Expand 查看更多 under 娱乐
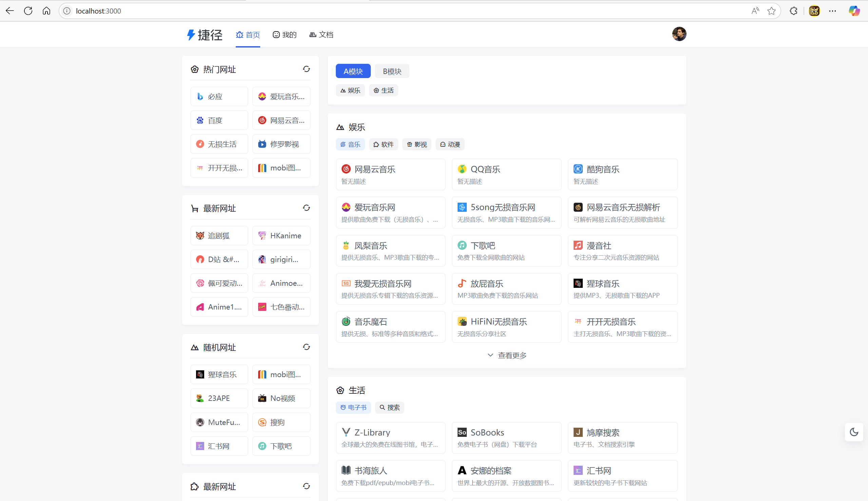 click(507, 355)
